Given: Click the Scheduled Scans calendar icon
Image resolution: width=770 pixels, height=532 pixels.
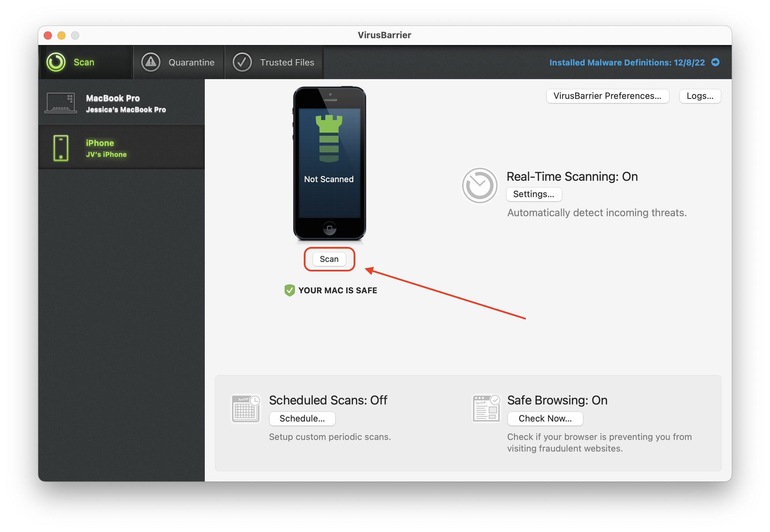Looking at the screenshot, I should point(246,409).
